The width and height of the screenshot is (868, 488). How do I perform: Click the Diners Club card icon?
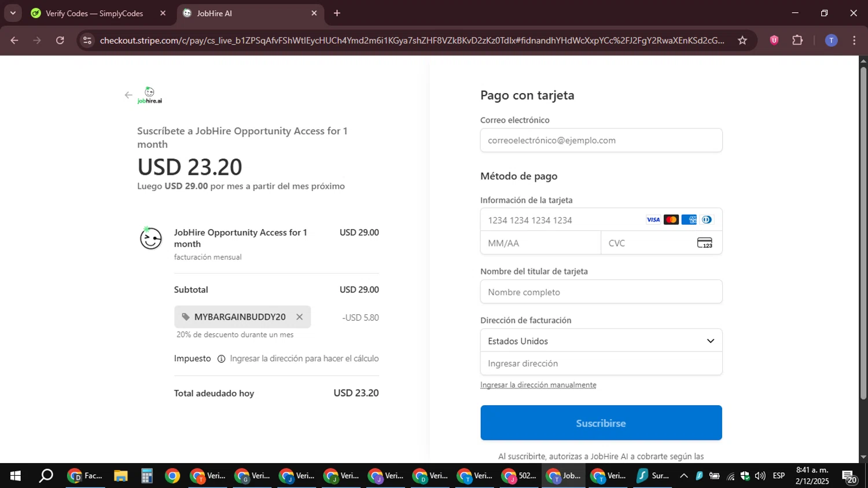tap(707, 220)
